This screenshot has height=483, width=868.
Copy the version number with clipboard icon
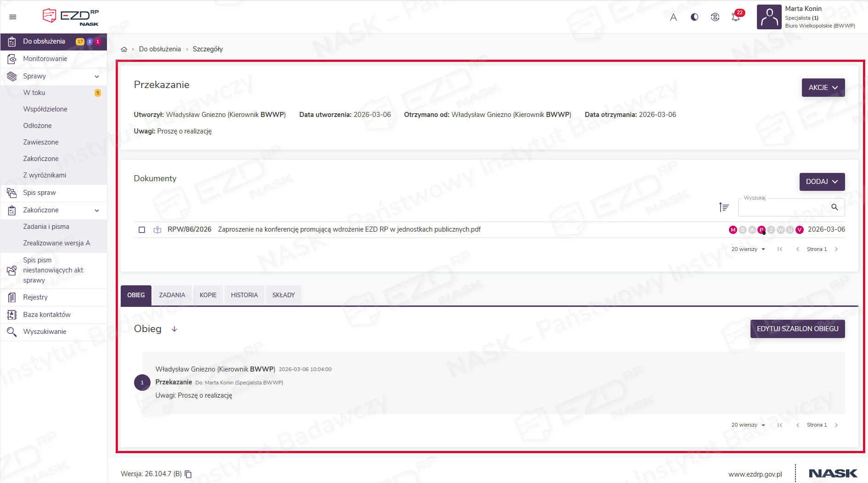188,474
